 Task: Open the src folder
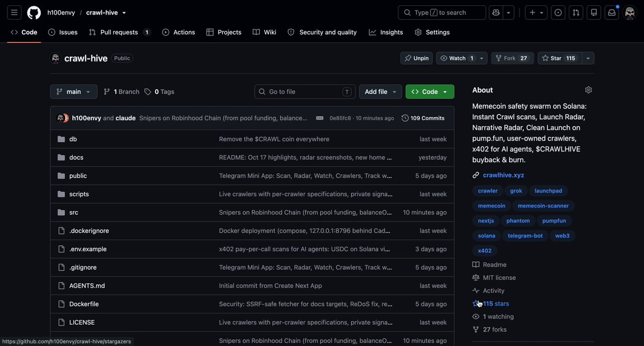pyautogui.click(x=74, y=212)
